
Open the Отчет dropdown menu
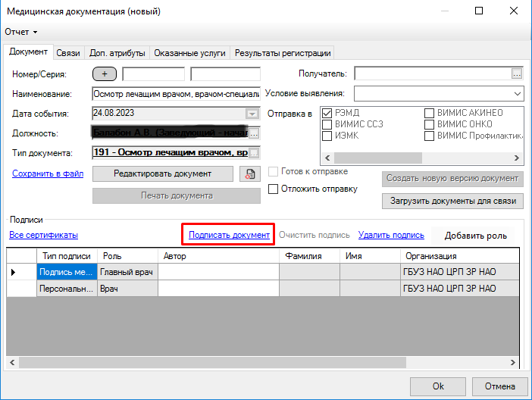click(20, 32)
